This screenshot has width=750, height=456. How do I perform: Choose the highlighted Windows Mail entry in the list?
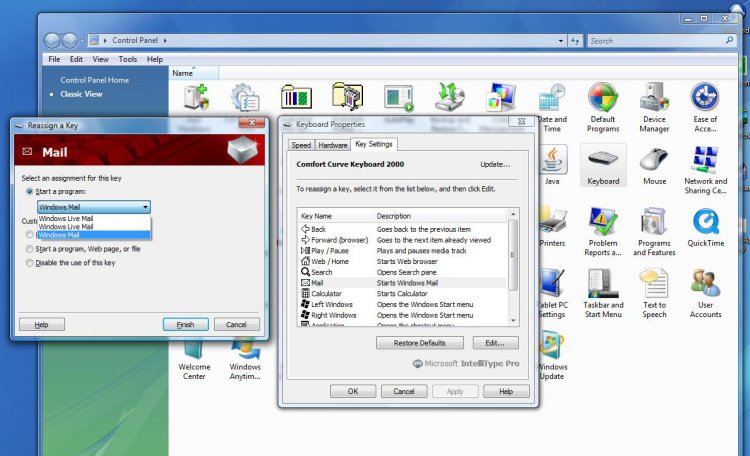pos(94,235)
